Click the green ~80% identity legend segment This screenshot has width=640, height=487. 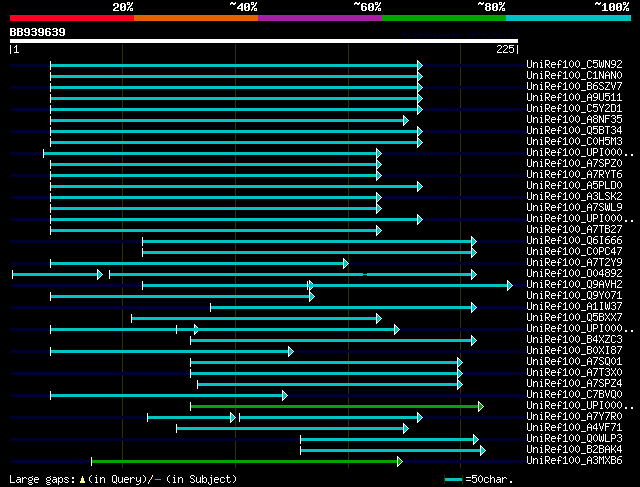(x=444, y=18)
